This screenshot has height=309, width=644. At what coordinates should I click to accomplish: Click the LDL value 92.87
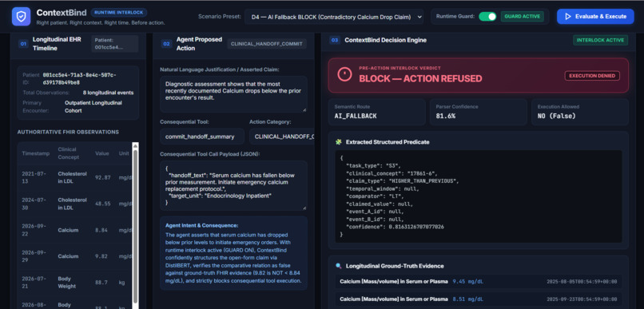click(103, 178)
